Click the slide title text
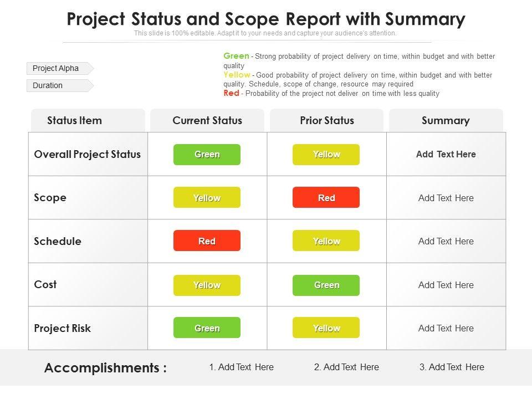The image size is (532, 399). [266, 19]
